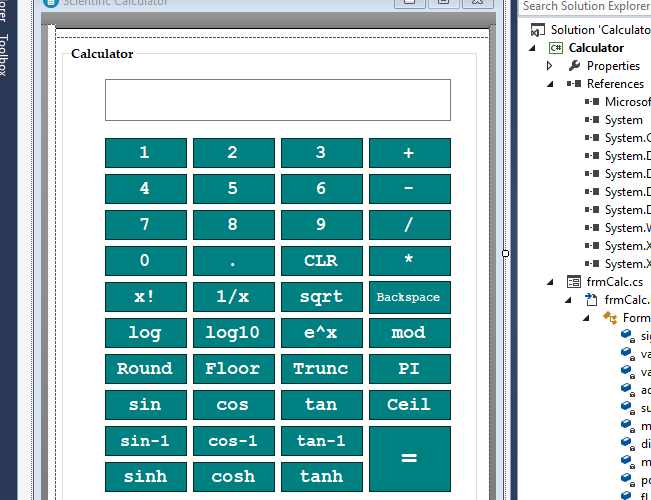Select the cos-1 inverse button
Screen dimensions: 651x500
234,441
